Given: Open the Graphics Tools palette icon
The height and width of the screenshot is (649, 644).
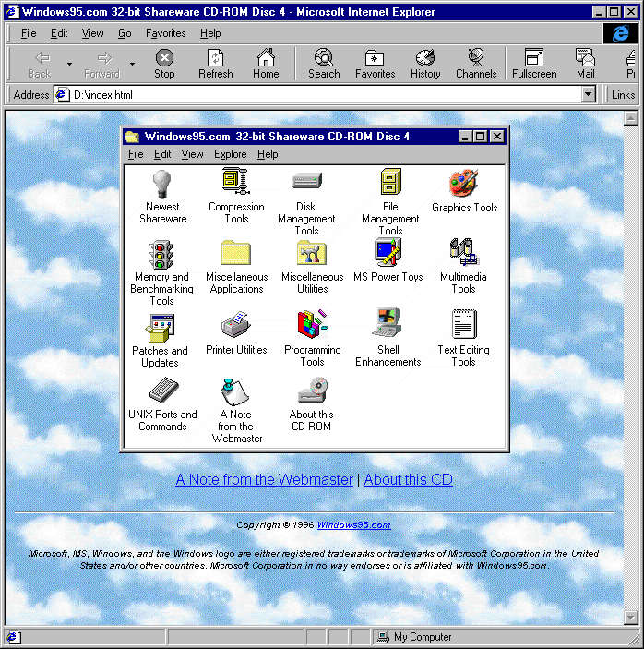Looking at the screenshot, I should coord(463,184).
